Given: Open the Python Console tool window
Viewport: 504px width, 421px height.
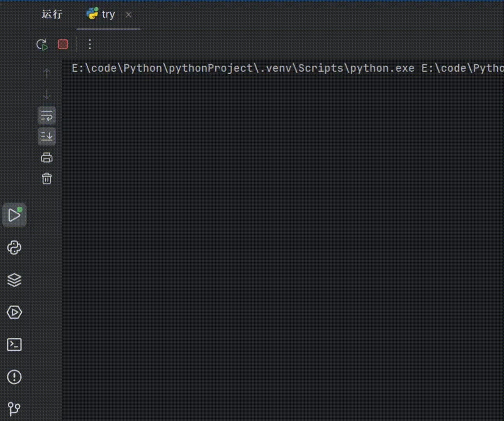Looking at the screenshot, I should (x=14, y=248).
